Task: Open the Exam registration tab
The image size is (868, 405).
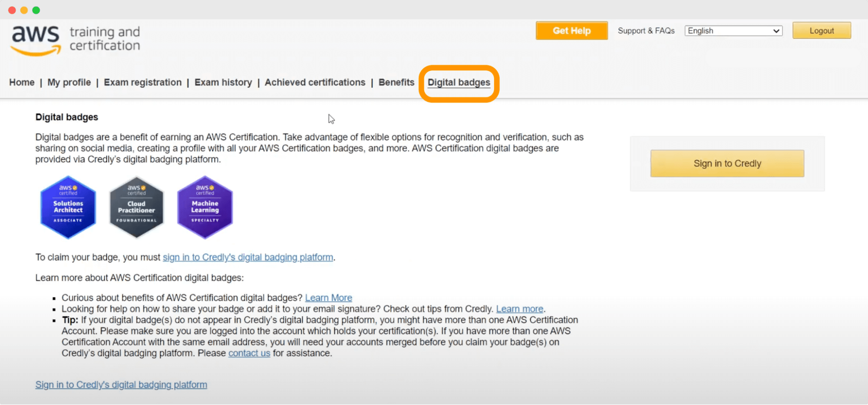Action: click(x=142, y=82)
